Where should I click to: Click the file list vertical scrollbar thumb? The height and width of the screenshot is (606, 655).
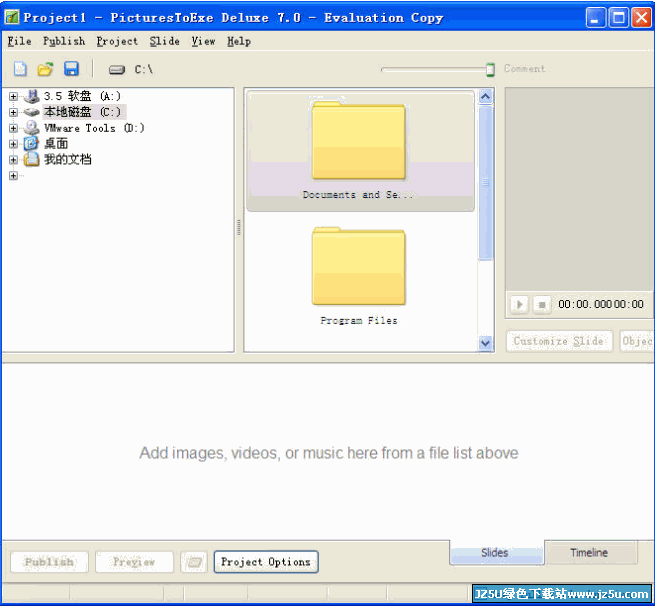tap(485, 183)
